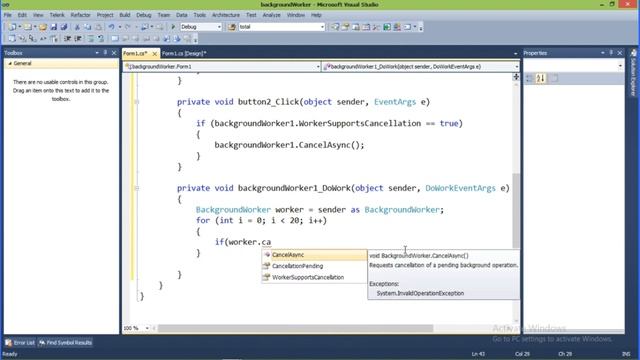Click the editor split bar handle
The width and height of the screenshot is (640, 360).
pyautogui.click(x=516, y=77)
